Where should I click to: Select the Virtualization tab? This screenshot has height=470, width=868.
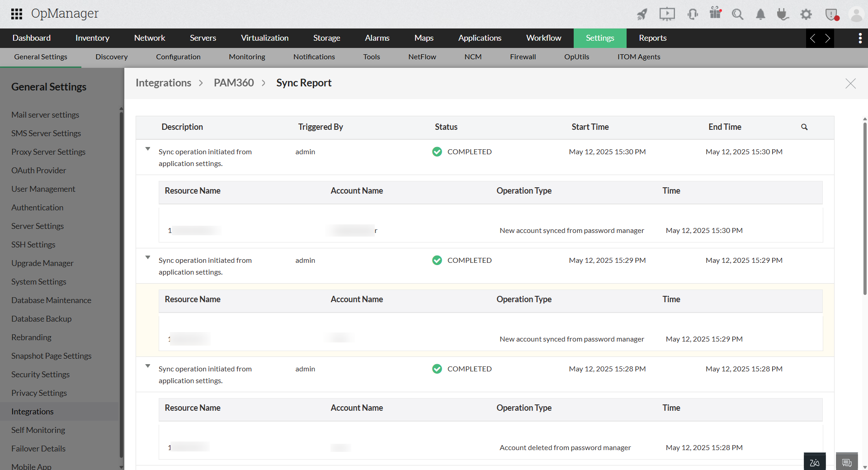coord(264,38)
